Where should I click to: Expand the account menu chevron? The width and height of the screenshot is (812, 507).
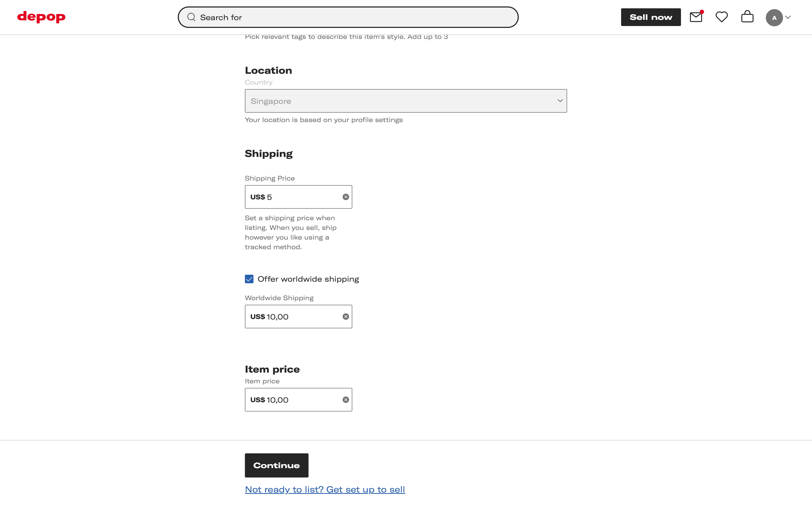click(x=788, y=17)
